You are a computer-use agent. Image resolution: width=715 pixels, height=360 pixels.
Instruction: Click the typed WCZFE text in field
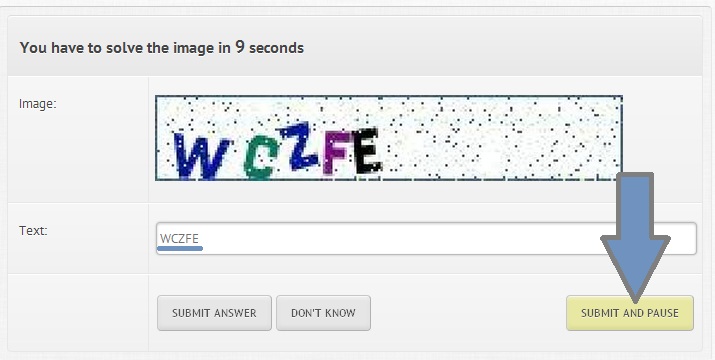pos(179,239)
